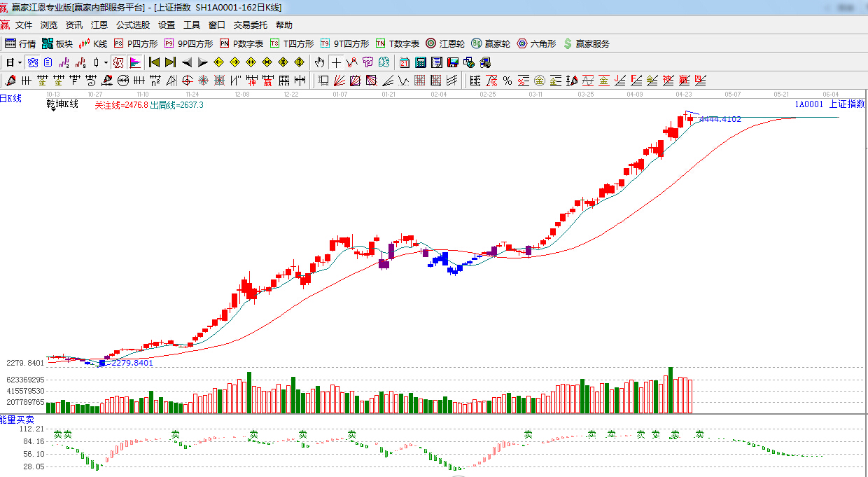Toggle the flag-shaped chart overlay button
Screen dimensions: 868x477
tap(135, 62)
